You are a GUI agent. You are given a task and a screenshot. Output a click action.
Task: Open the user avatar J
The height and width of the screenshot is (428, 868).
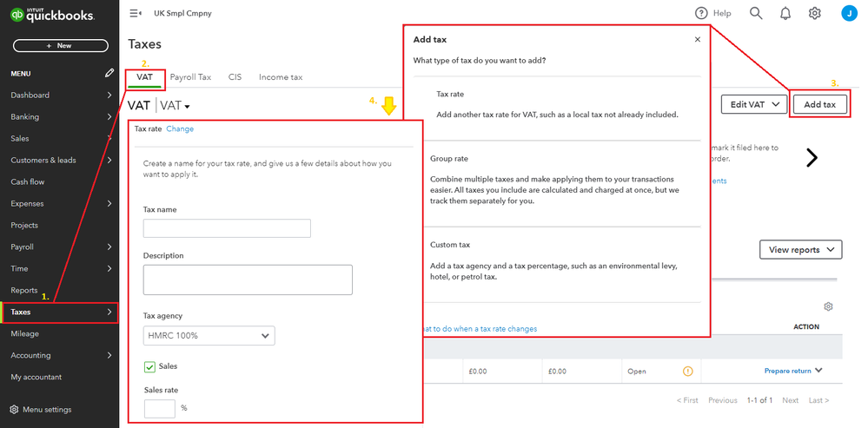tap(848, 13)
